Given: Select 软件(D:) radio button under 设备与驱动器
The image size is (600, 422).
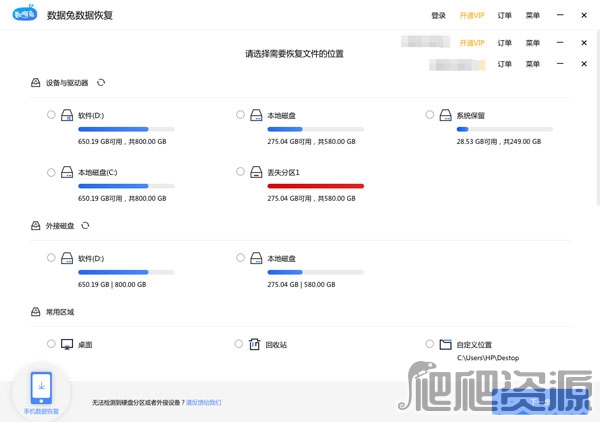Looking at the screenshot, I should click(51, 114).
